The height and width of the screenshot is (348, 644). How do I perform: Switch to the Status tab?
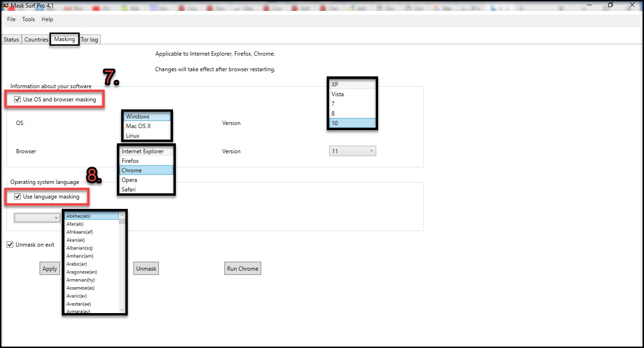coord(11,40)
